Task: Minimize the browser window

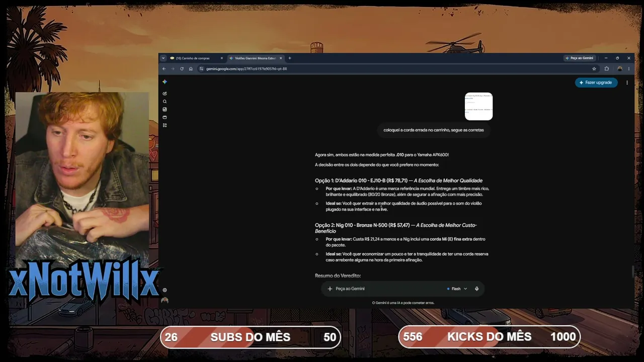Action: pos(606,58)
